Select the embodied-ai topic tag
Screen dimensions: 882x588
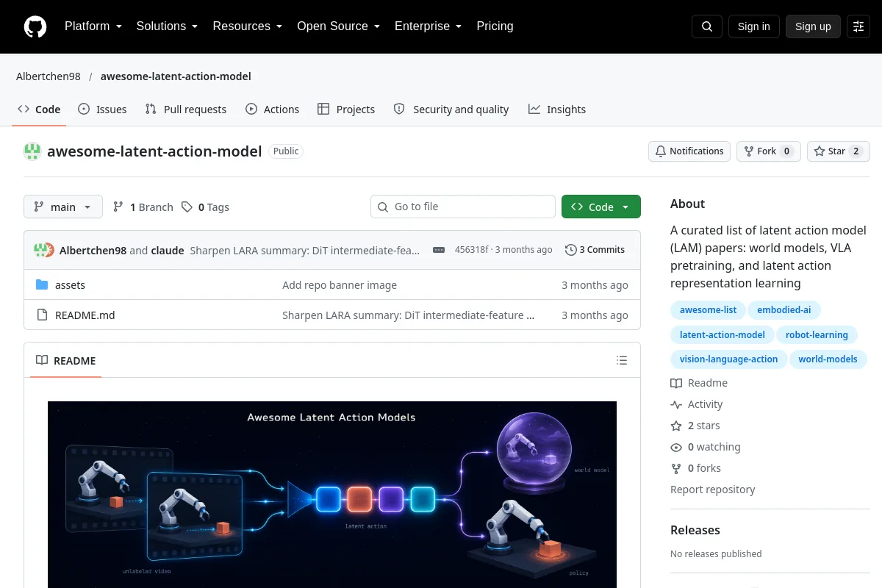click(784, 310)
